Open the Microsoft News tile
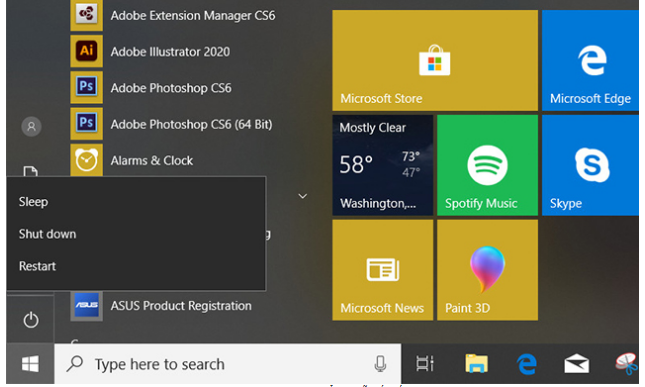645x387 pixels. tap(383, 270)
